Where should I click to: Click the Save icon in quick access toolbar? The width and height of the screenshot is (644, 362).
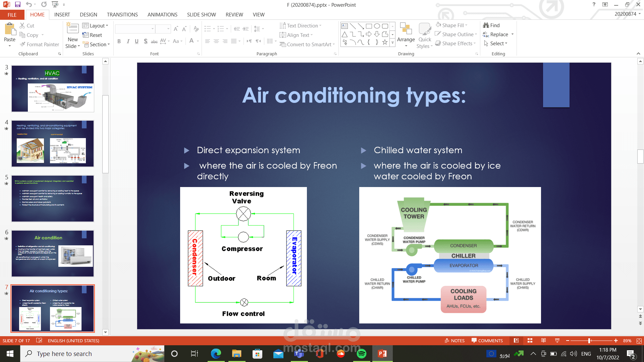(x=18, y=5)
